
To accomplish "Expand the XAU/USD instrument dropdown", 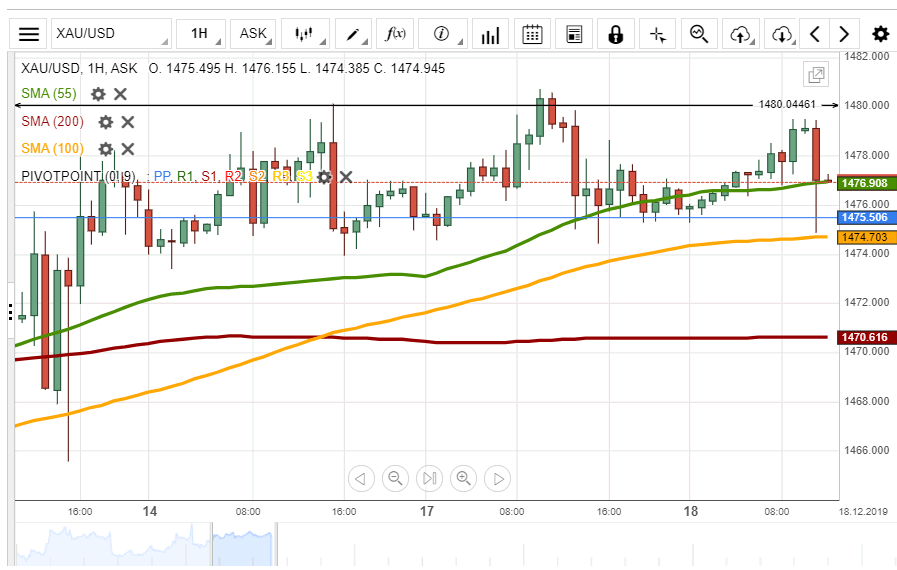I will [111, 34].
